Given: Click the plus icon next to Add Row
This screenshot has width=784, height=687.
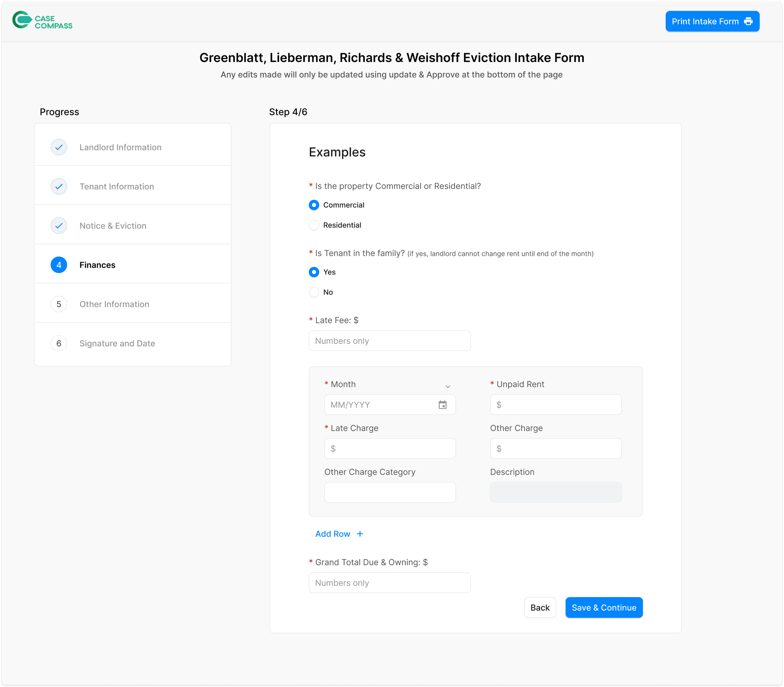Looking at the screenshot, I should click(360, 534).
